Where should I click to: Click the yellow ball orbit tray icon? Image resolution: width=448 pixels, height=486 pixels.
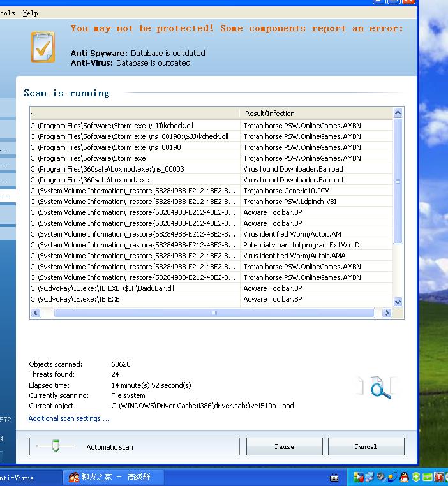(392, 477)
